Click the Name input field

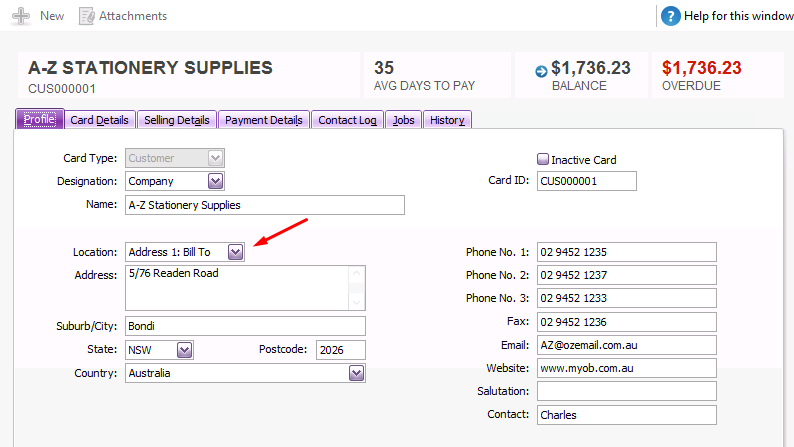pos(265,205)
